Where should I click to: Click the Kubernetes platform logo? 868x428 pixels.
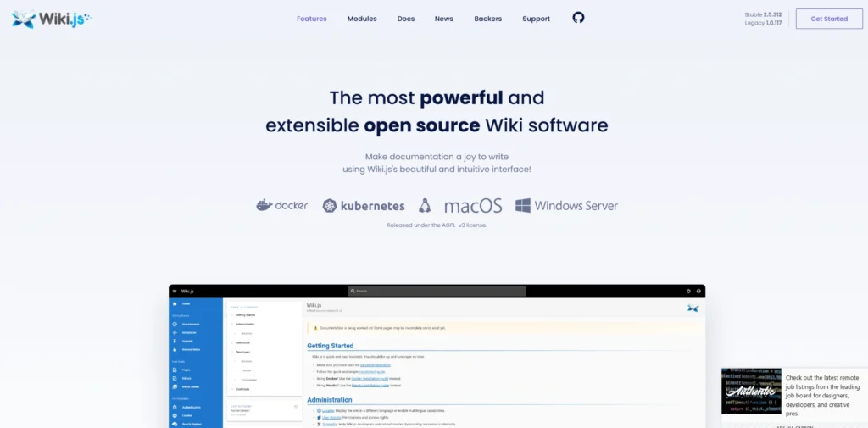click(x=364, y=206)
